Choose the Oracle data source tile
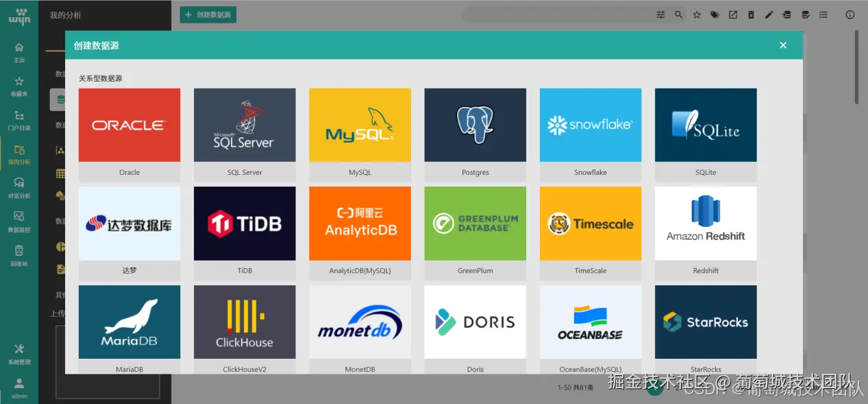 (129, 134)
